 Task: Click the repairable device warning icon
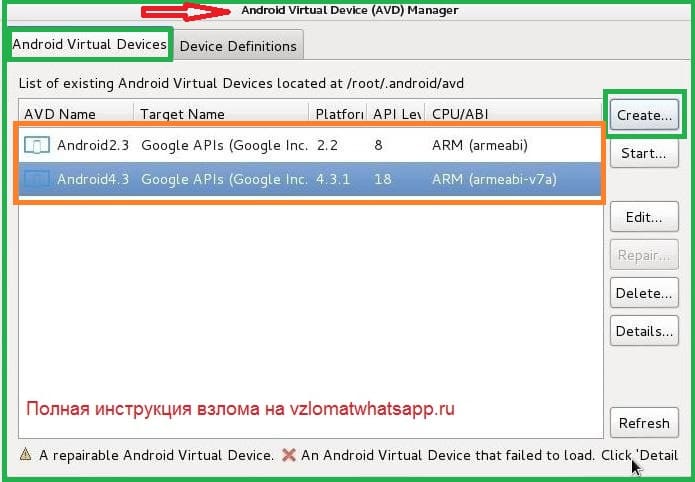coord(26,454)
